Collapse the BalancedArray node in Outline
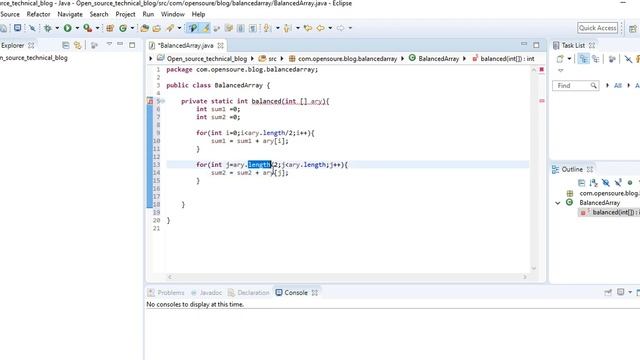640x360 pixels. click(x=558, y=203)
